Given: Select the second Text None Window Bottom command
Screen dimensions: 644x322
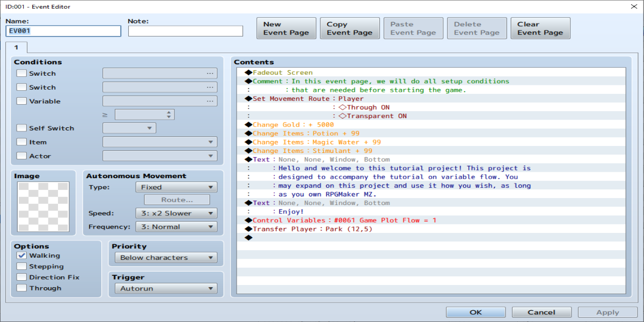Looking at the screenshot, I should pyautogui.click(x=431, y=203).
